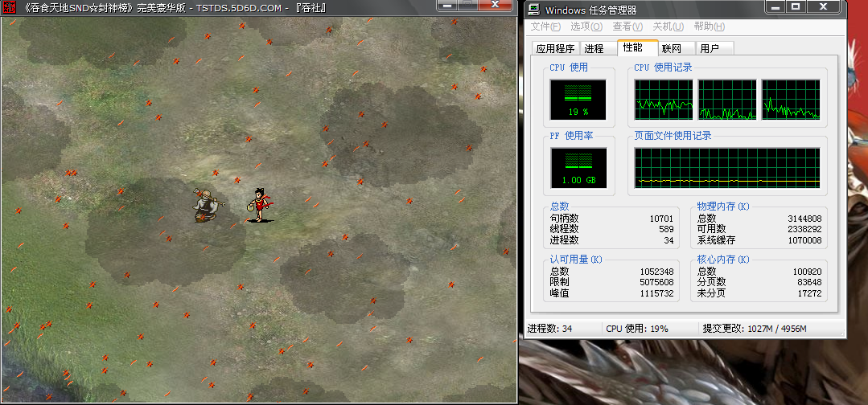Click the 线程数 value 589
Viewport: 868px width, 405px height.
(667, 229)
